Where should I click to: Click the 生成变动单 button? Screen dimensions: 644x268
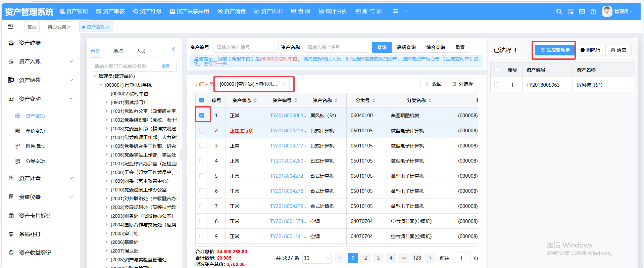[555, 50]
